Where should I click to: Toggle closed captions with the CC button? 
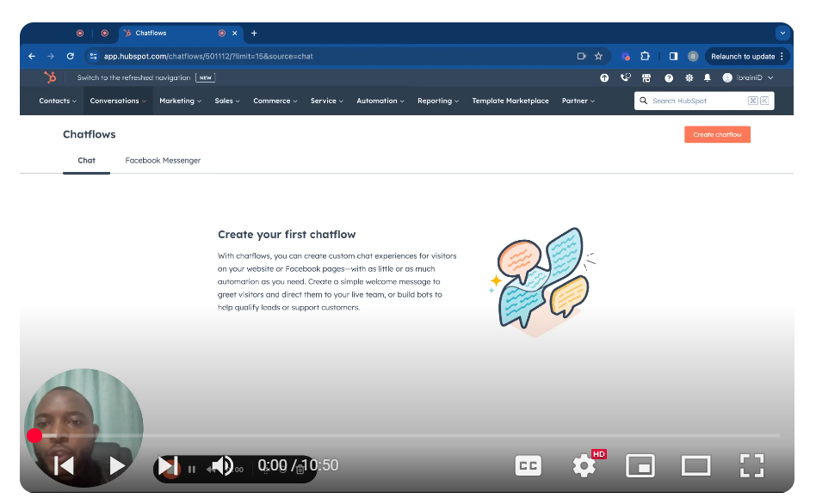(529, 465)
